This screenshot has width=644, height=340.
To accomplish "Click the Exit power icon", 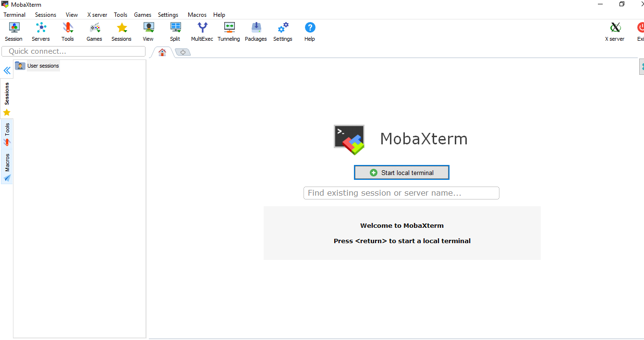I will tap(640, 32).
